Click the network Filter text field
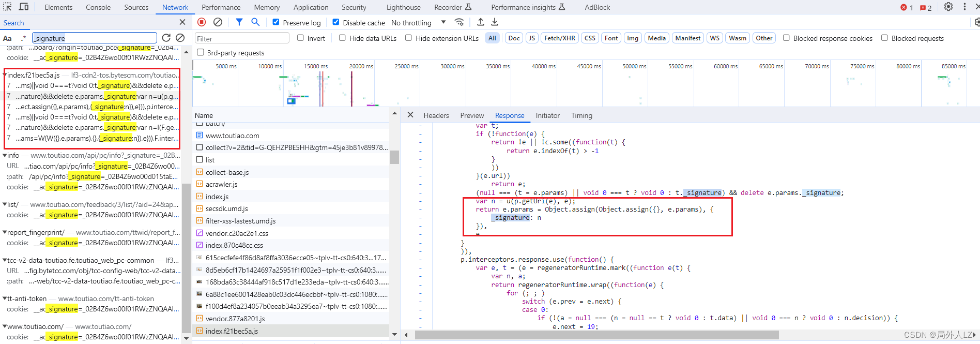 pyautogui.click(x=242, y=38)
